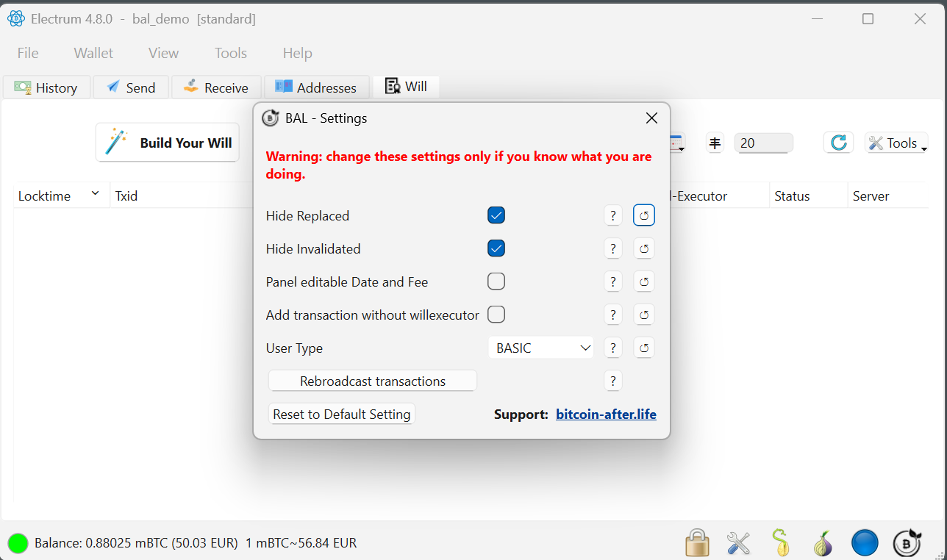Image resolution: width=947 pixels, height=560 pixels.
Task: Switch to the Send tab
Action: [x=132, y=87]
